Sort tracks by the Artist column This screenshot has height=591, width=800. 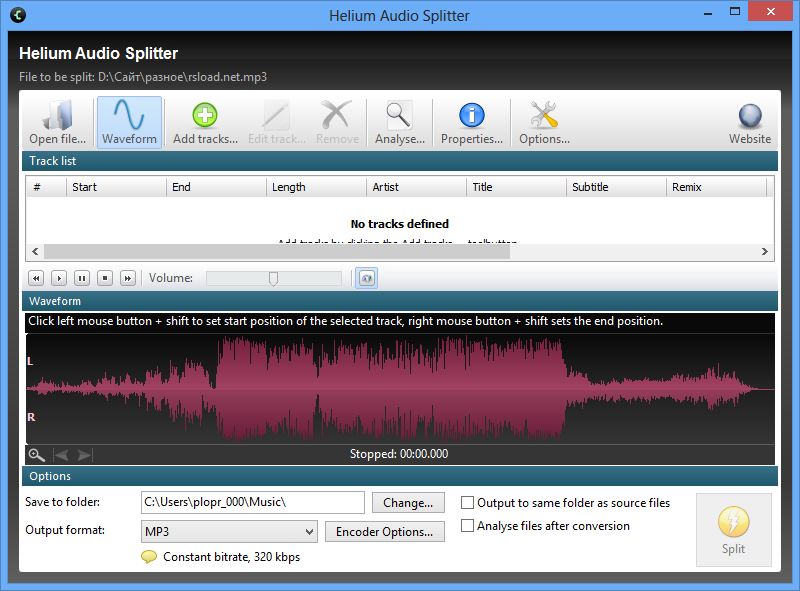click(416, 186)
